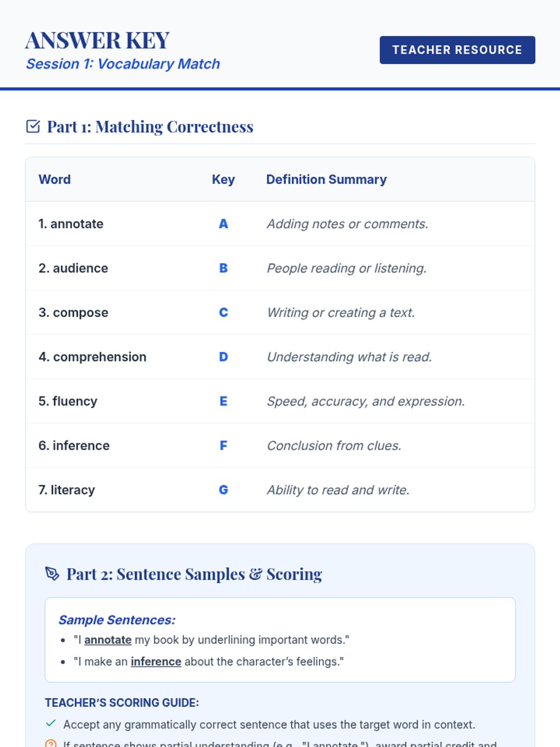The width and height of the screenshot is (560, 747).
Task: Click key letter F for inference
Action: pos(224,446)
